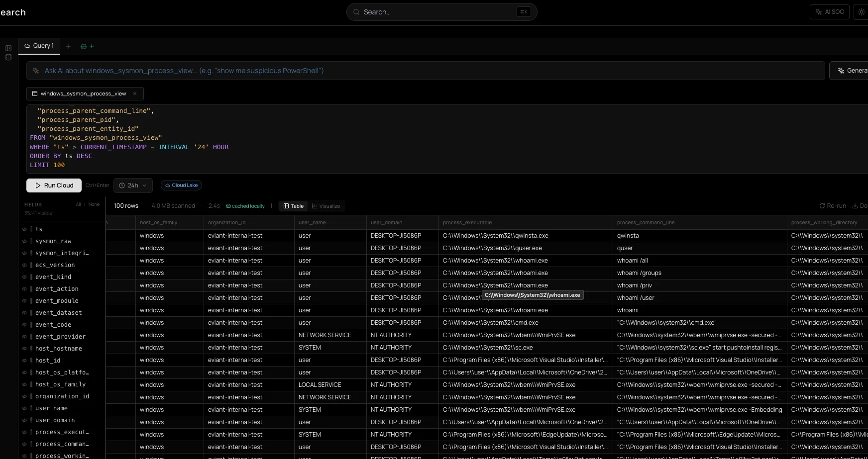Select the organization_id field in list
The image size is (868, 459).
pyautogui.click(x=62, y=396)
